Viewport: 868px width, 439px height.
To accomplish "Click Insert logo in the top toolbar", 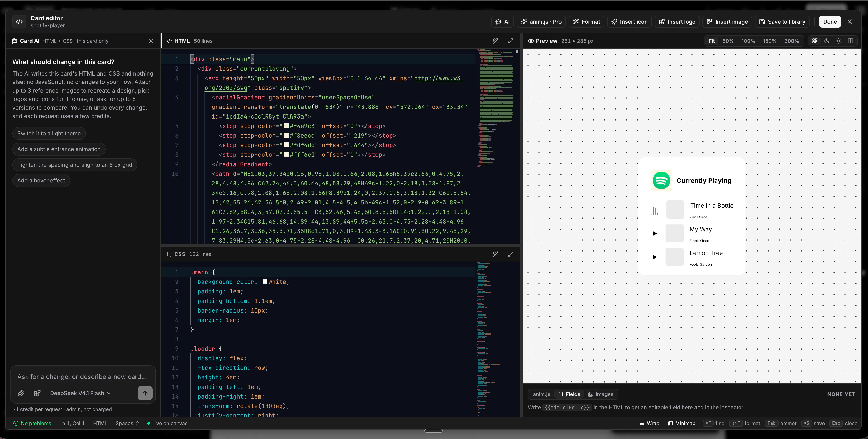I will [x=677, y=22].
